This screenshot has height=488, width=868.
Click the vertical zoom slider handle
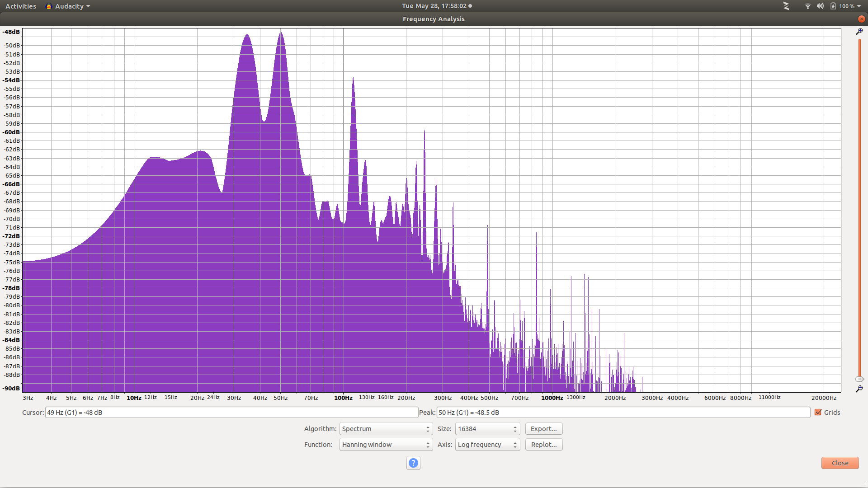click(x=859, y=379)
